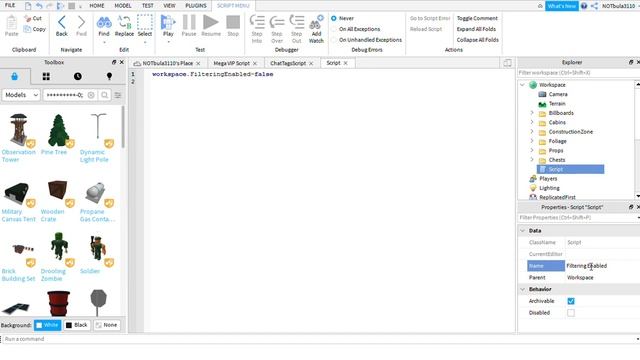
Task: Select Players in the Explorer
Action: tap(548, 179)
